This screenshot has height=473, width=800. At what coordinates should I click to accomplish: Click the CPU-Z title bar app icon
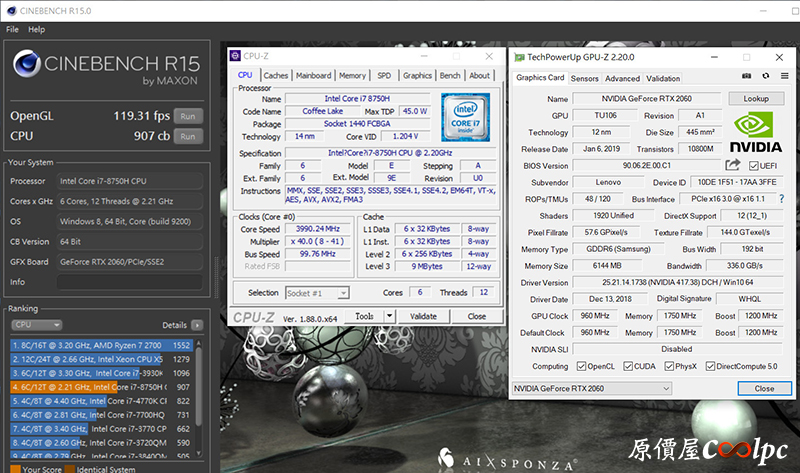[235, 56]
